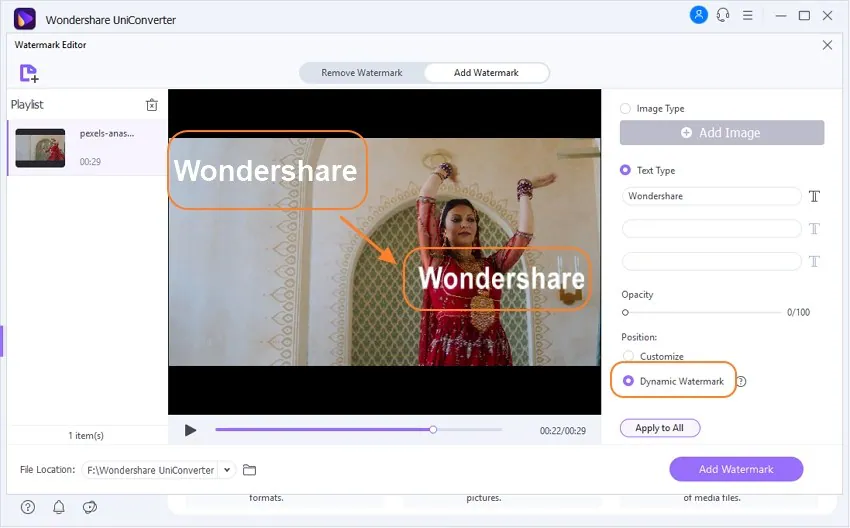The width and height of the screenshot is (850, 528).
Task: Click the 1 item(s) count label
Action: [86, 435]
